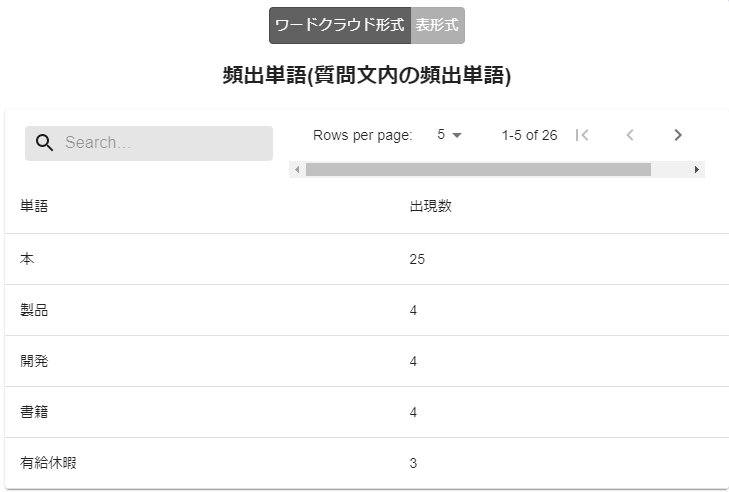Switch to ワードクラウド形式 view
Image resolution: width=729 pixels, height=492 pixels.
click(x=339, y=26)
